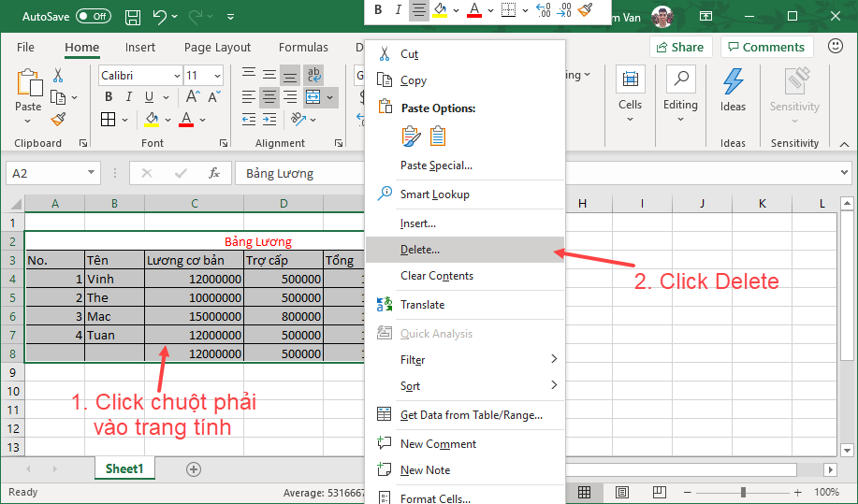The height and width of the screenshot is (504, 858).
Task: Switch to the Page Layout tab
Action: [217, 47]
